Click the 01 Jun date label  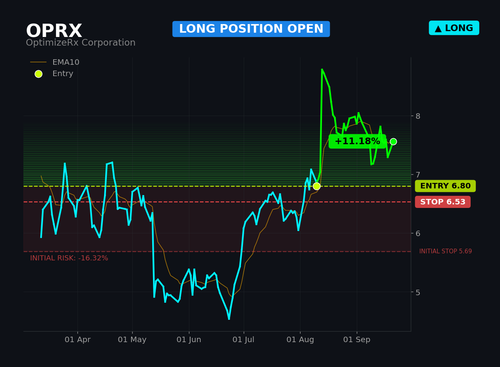point(189,339)
